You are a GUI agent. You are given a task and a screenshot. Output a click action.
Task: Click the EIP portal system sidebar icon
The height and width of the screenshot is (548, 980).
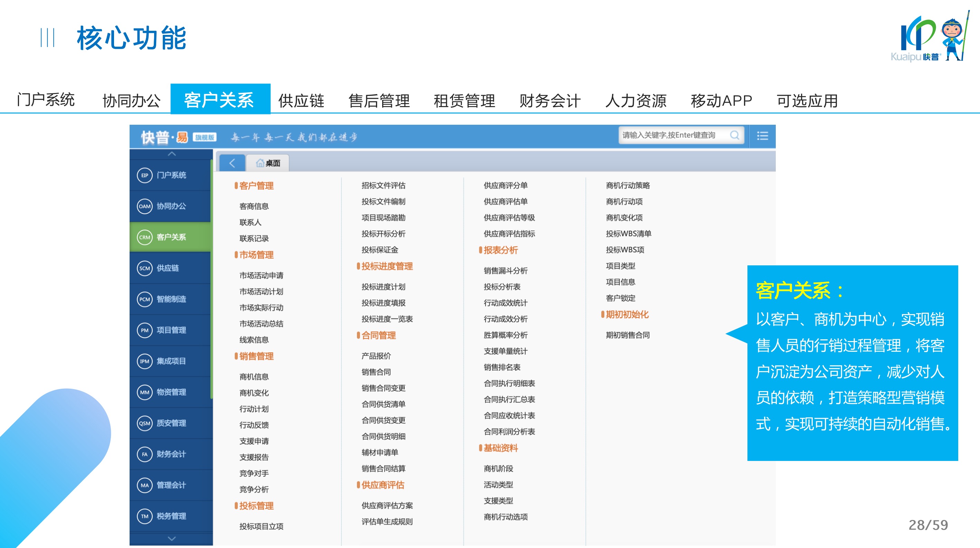[x=144, y=175]
